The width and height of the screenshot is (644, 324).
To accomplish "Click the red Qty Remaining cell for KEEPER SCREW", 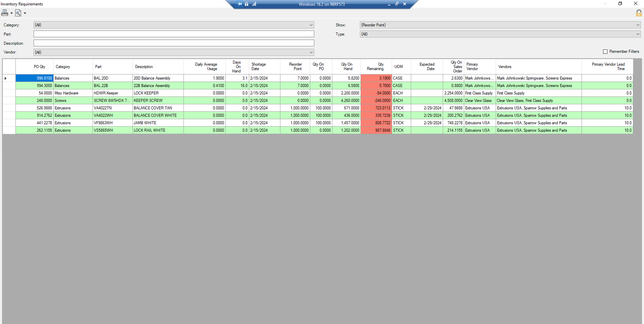I will [x=376, y=100].
